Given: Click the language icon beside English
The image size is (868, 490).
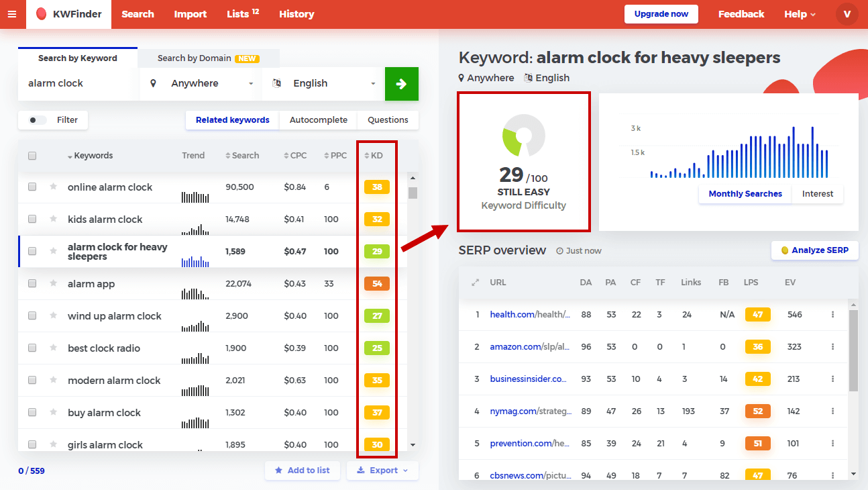Looking at the screenshot, I should coord(276,83).
